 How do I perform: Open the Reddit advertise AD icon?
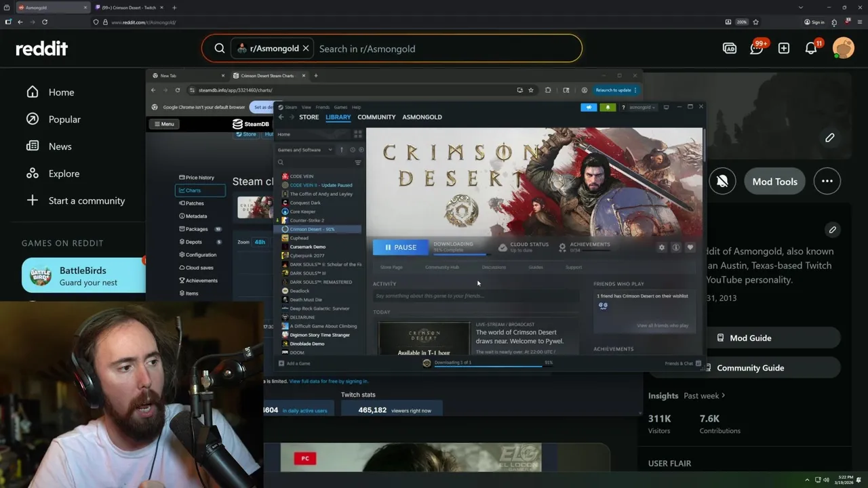tap(730, 48)
